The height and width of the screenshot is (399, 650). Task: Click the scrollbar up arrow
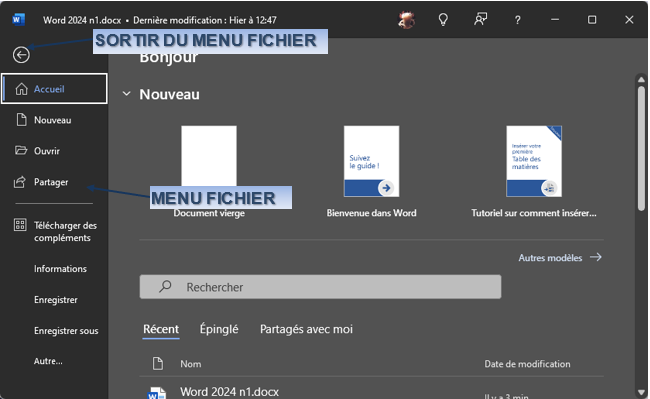point(641,80)
